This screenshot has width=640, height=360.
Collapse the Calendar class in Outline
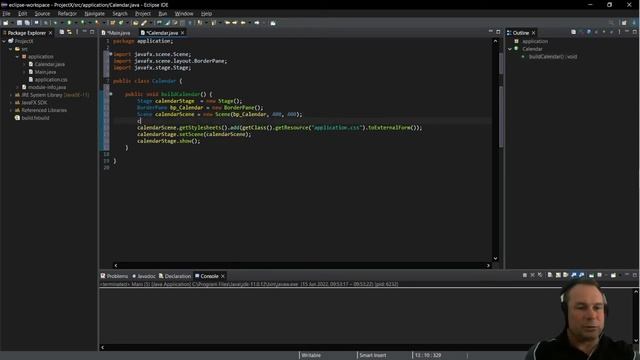[510, 49]
